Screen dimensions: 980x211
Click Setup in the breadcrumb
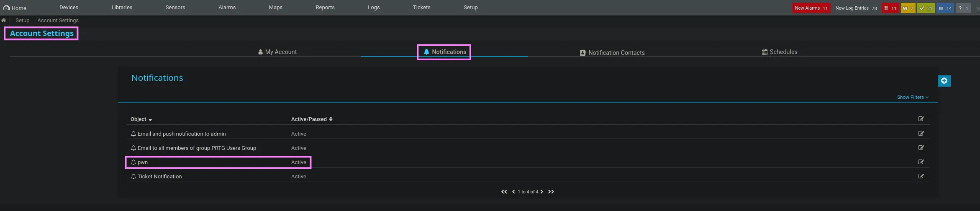pyautogui.click(x=23, y=20)
